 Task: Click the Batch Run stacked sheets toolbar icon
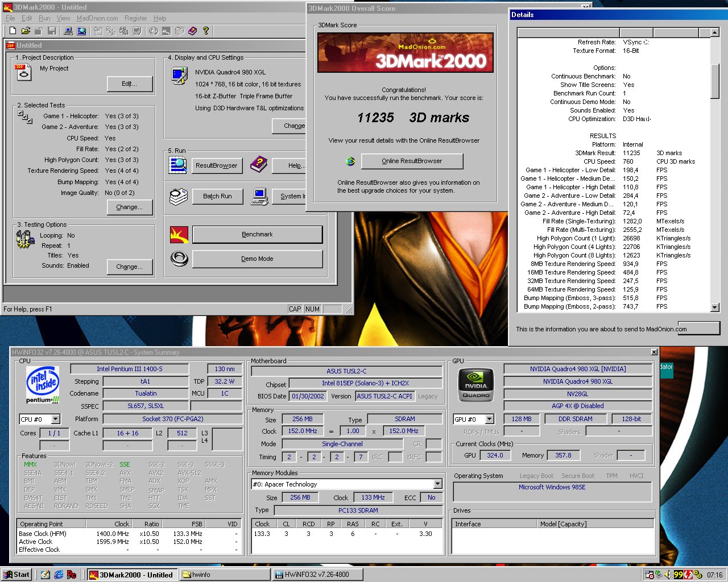[x=180, y=31]
